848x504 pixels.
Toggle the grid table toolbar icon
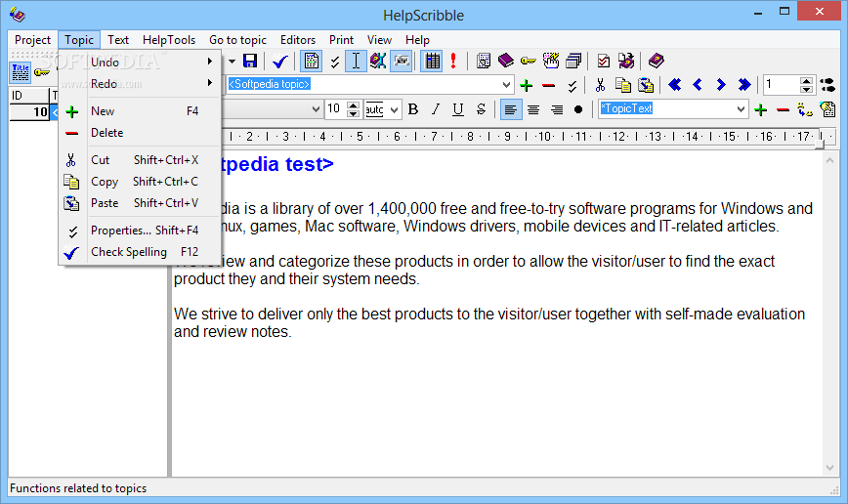(432, 62)
